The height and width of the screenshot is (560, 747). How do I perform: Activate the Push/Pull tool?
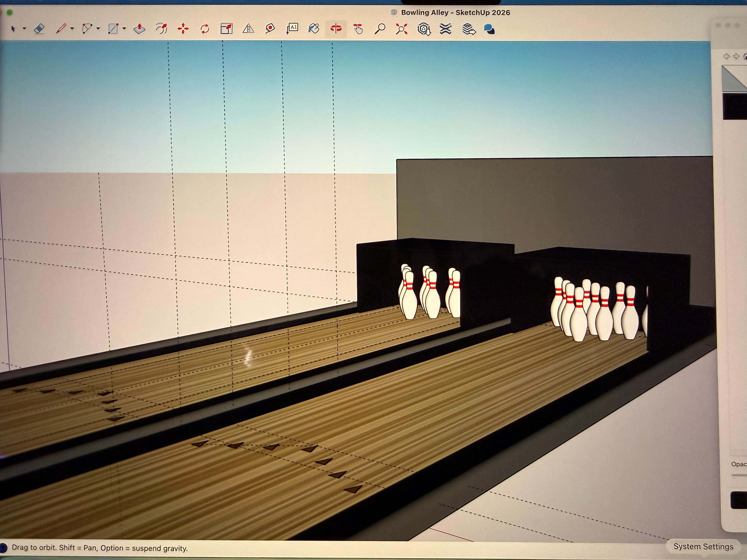[139, 29]
